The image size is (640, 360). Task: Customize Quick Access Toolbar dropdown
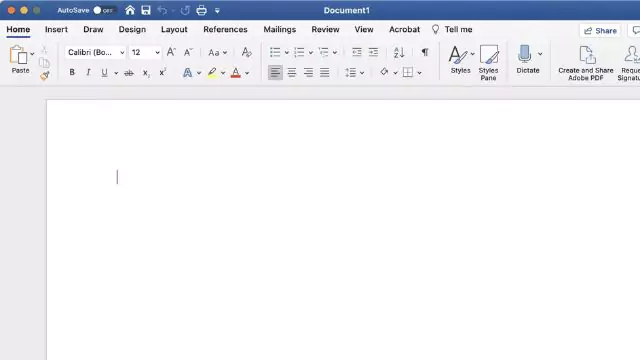click(217, 11)
